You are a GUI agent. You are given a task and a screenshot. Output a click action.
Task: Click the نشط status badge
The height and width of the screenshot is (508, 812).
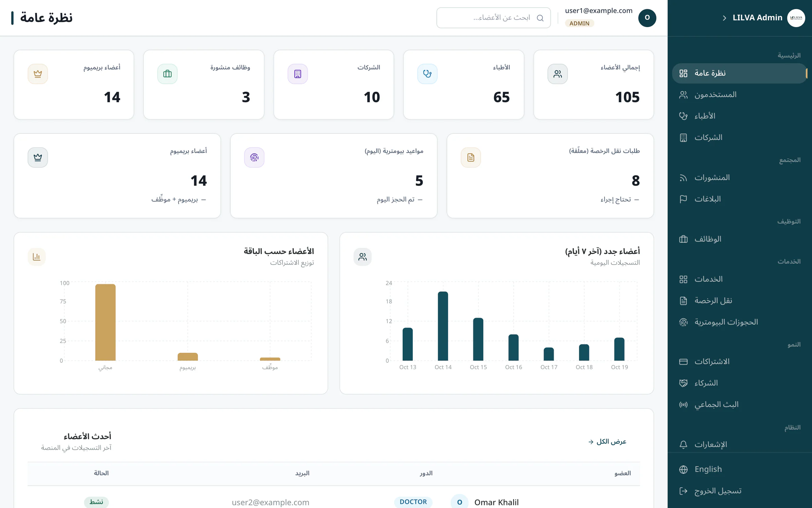point(96,502)
